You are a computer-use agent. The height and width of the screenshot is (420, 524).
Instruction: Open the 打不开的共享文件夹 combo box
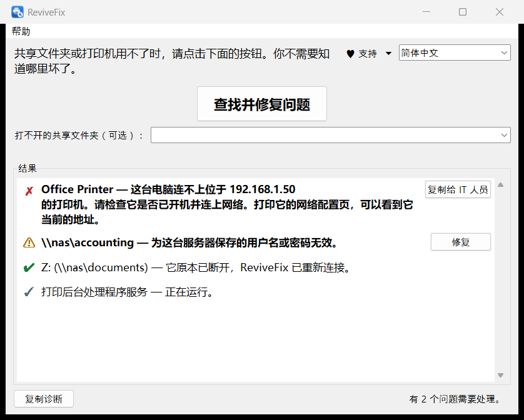tap(331, 135)
